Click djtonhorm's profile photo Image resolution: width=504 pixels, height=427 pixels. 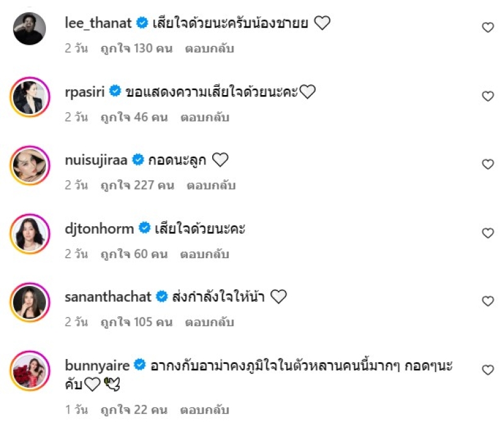(30, 234)
